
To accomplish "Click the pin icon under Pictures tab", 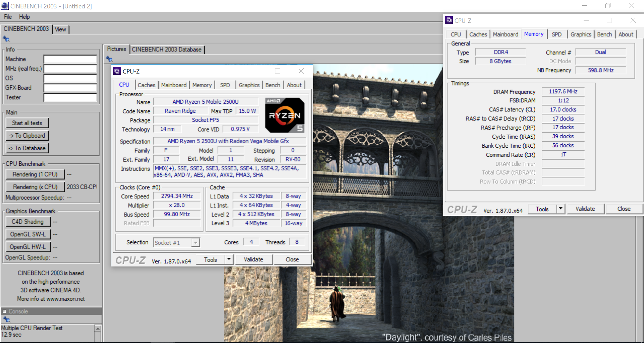I will 109,59.
